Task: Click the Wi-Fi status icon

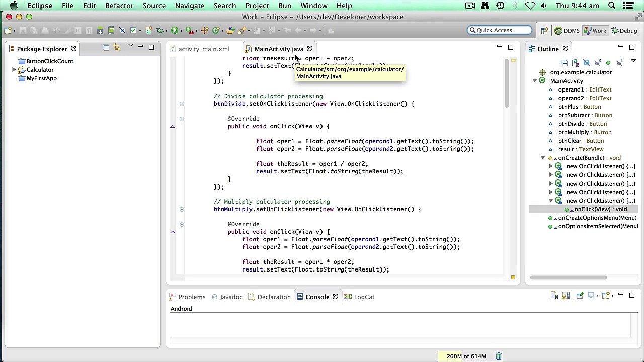Action: 530,6
